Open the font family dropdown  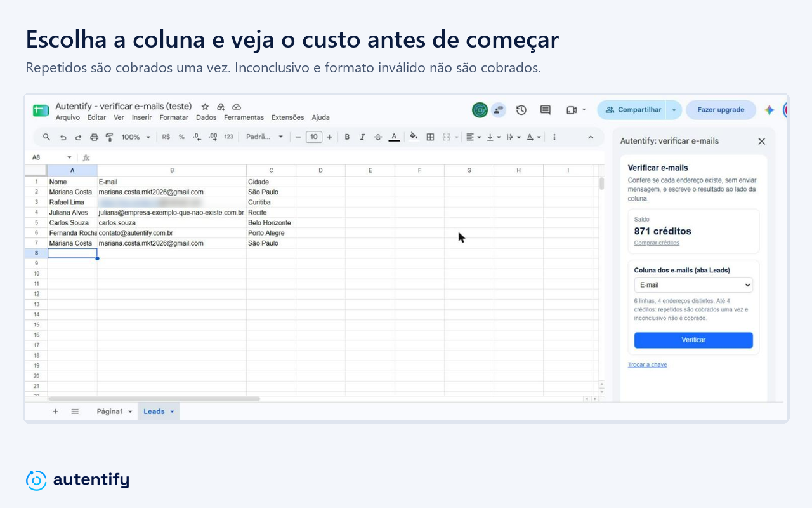[265, 137]
